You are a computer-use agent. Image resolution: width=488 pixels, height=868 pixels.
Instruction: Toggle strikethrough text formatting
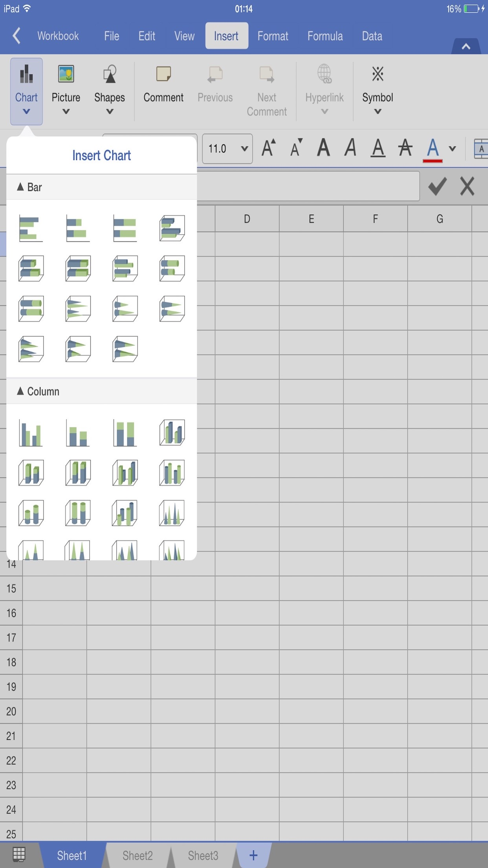point(405,148)
